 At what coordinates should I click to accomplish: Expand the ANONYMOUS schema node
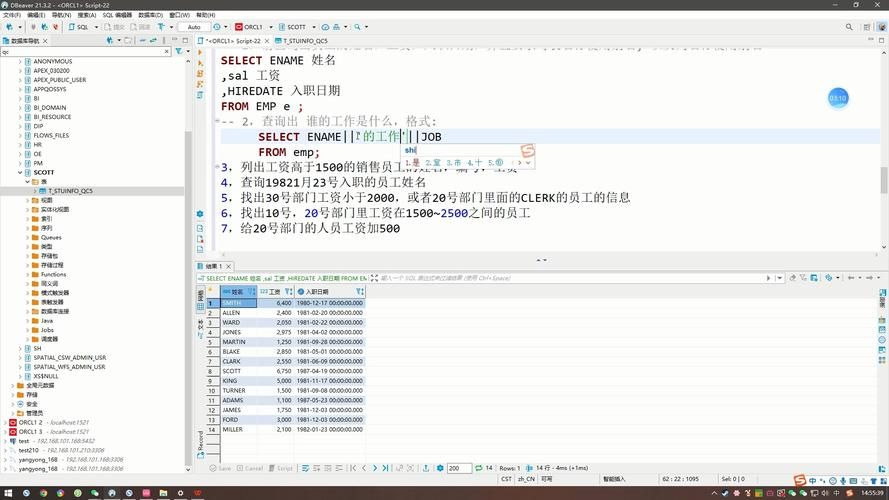click(20, 61)
